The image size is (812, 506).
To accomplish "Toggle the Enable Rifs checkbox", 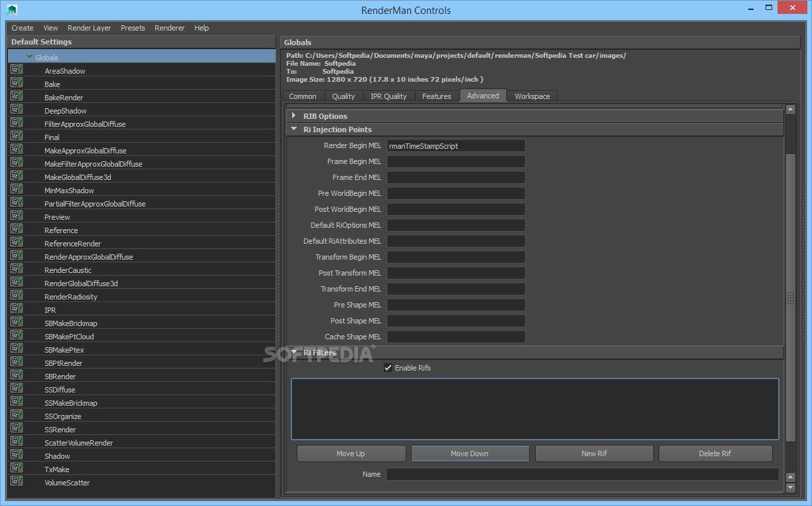I will pos(388,368).
